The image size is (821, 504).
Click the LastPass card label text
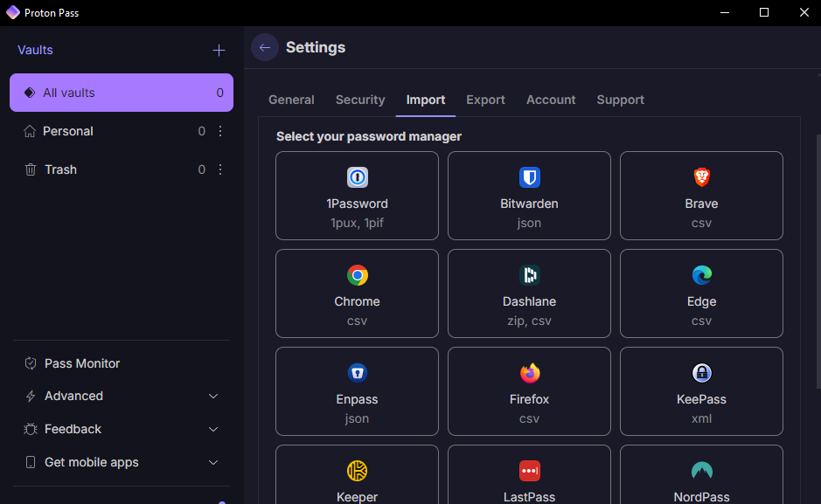pos(529,497)
